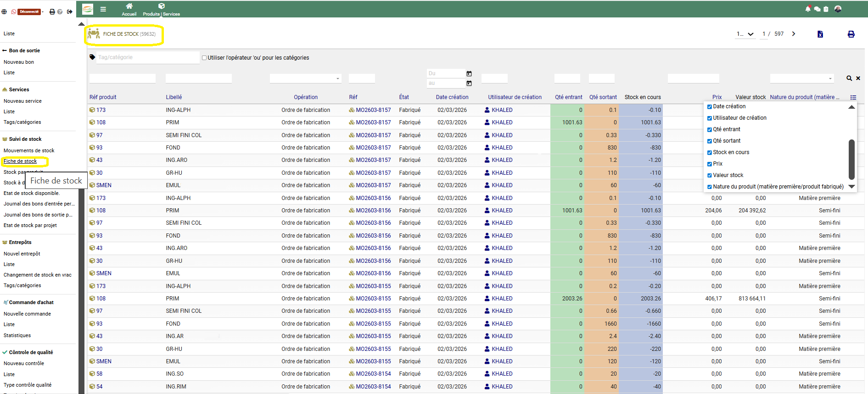This screenshot has height=394, width=868.
Task: Open 'Du' date calendar picker
Action: (x=469, y=73)
